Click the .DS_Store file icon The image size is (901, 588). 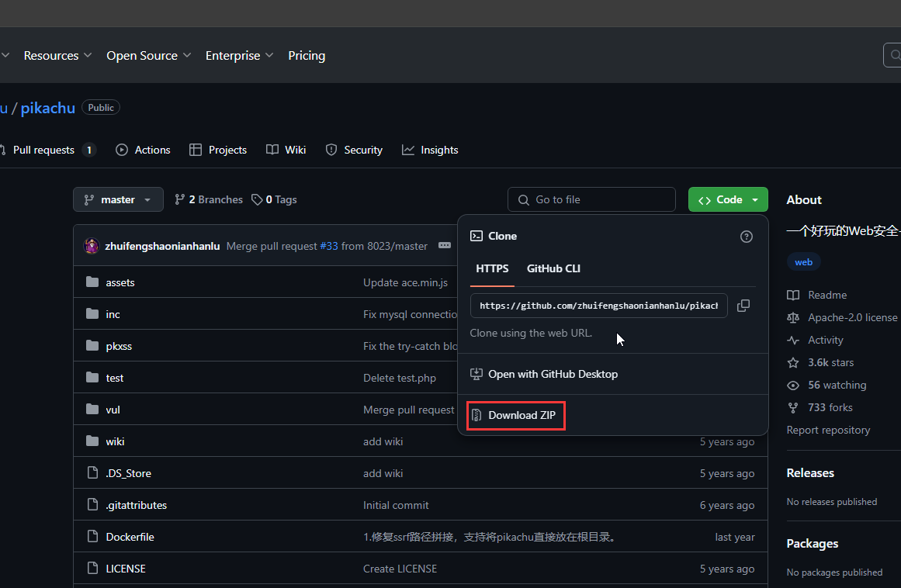[92, 472]
